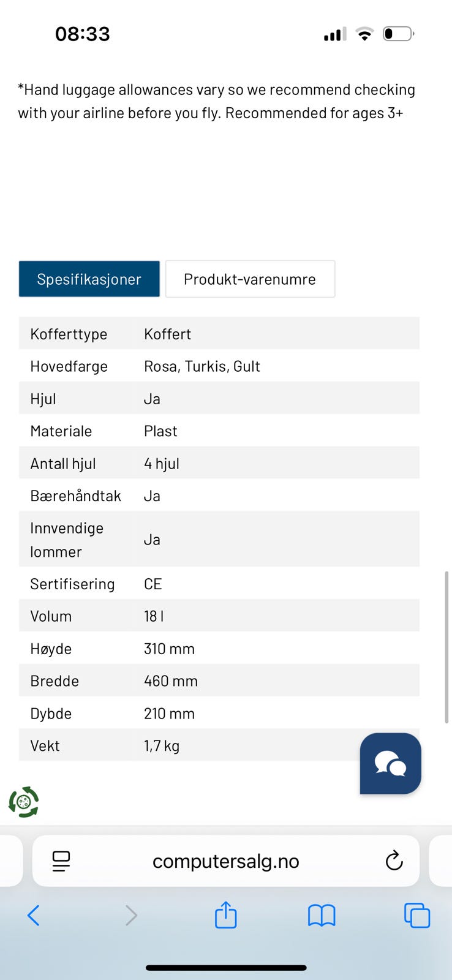Show open tabs overview icon
Viewport: 452px width, 980px height.
click(416, 916)
